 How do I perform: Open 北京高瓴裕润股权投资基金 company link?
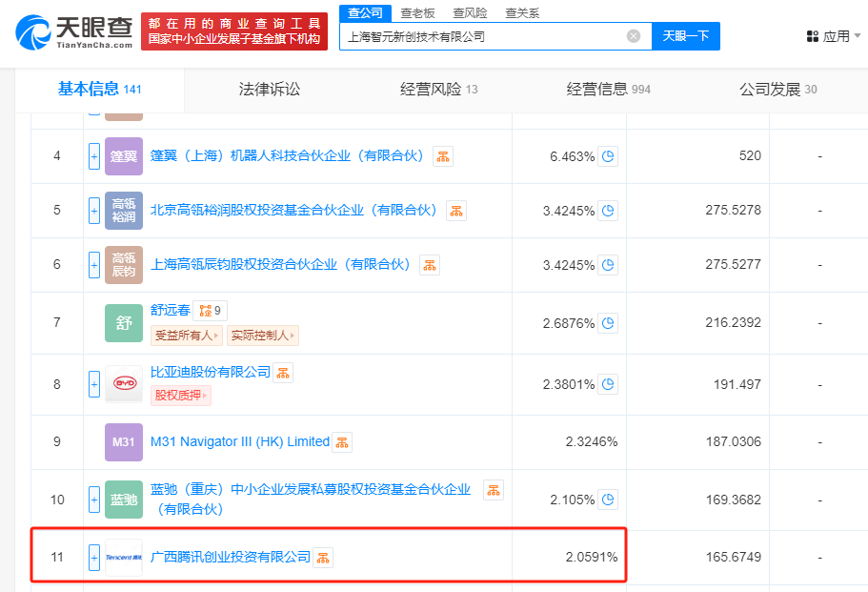294,210
